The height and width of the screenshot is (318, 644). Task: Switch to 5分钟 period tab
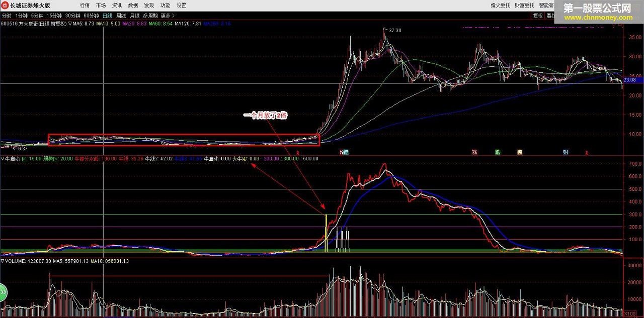pos(37,16)
